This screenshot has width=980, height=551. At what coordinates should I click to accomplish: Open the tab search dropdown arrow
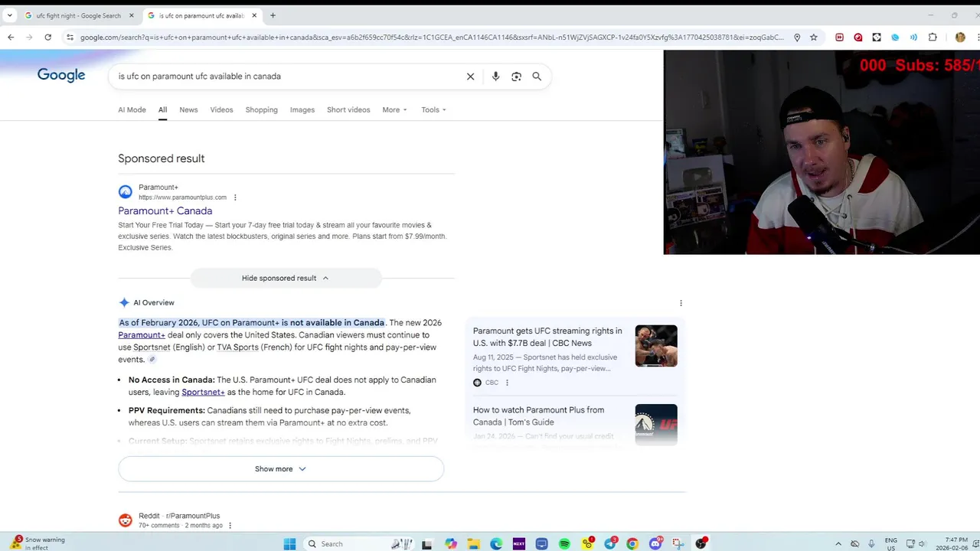click(10, 15)
